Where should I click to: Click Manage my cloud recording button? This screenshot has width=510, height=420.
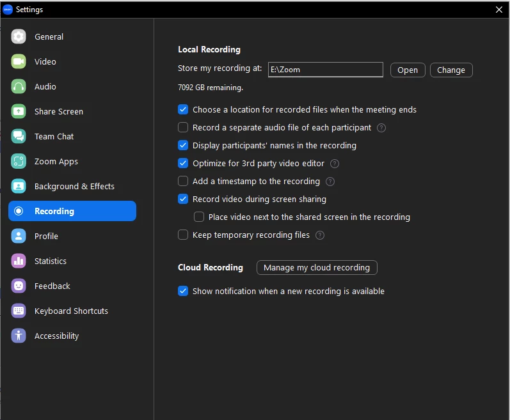317,268
